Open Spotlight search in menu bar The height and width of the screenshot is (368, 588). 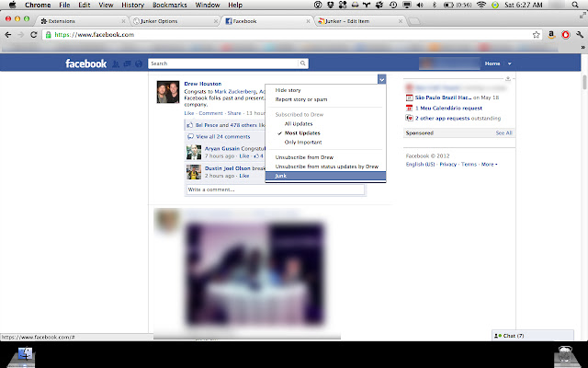pyautogui.click(x=575, y=5)
